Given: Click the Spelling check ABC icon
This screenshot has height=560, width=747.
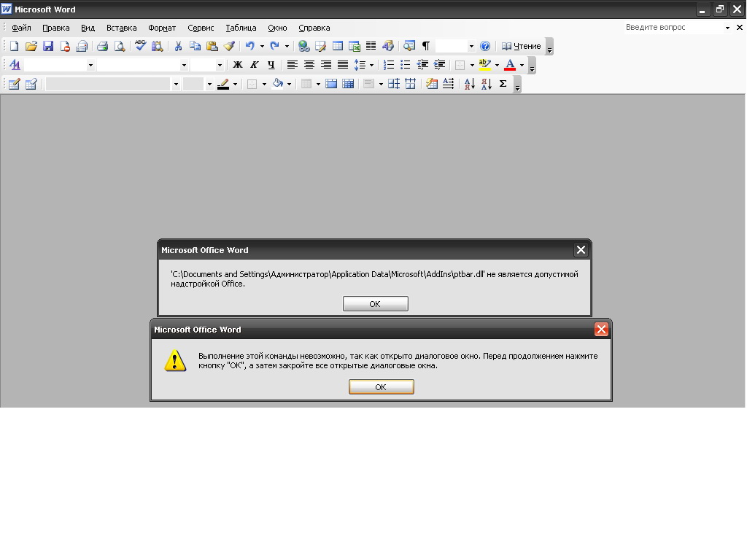Looking at the screenshot, I should [x=140, y=46].
